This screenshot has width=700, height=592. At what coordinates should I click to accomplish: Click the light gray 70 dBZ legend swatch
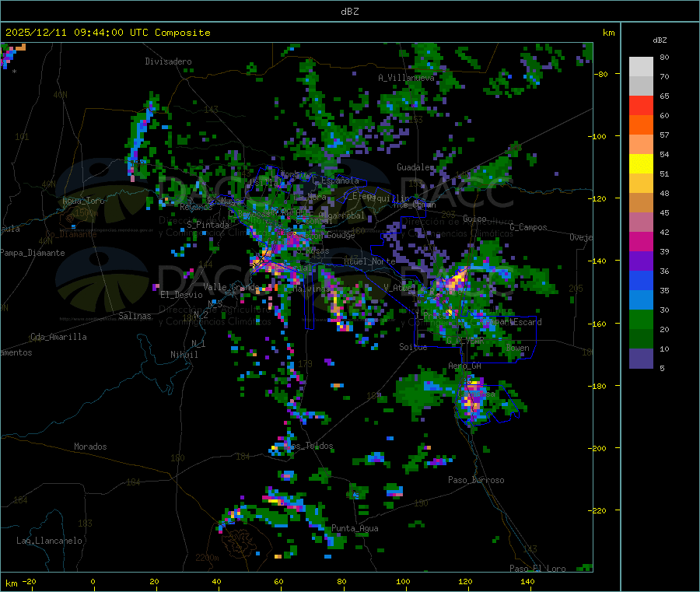[641, 86]
